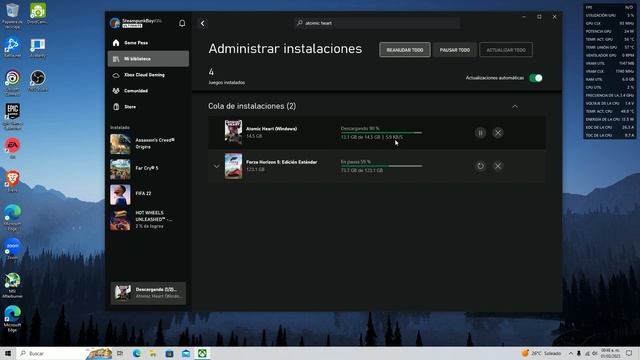The height and width of the screenshot is (360, 640).
Task: Click Atomic Heart (Windows) title text
Action: [x=271, y=129]
